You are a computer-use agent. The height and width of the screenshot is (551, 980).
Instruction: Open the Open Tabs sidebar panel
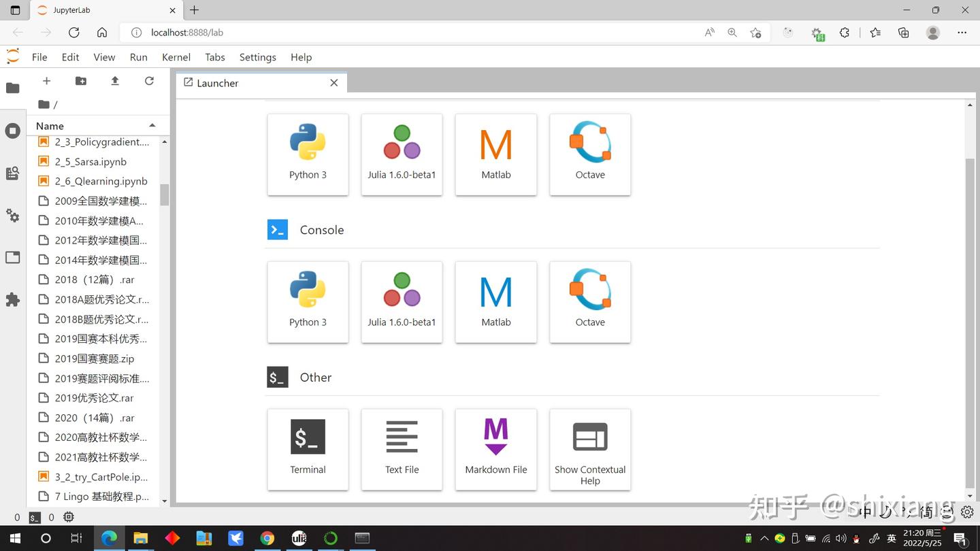pos(12,258)
